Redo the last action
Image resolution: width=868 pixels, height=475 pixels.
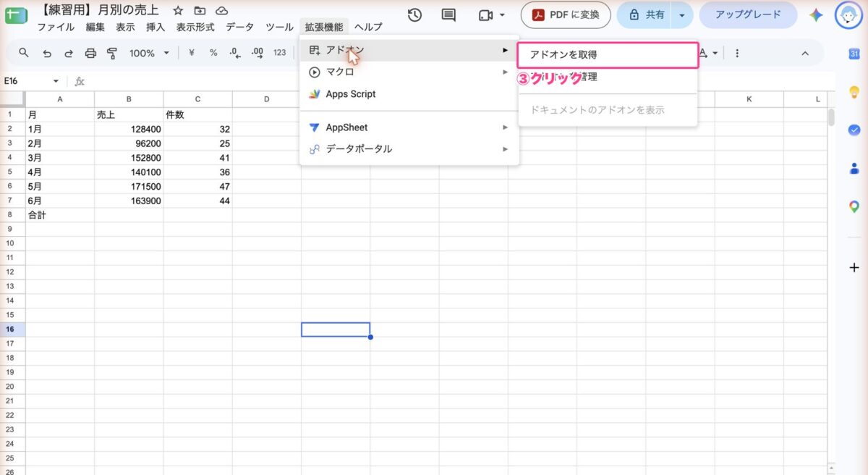click(69, 53)
